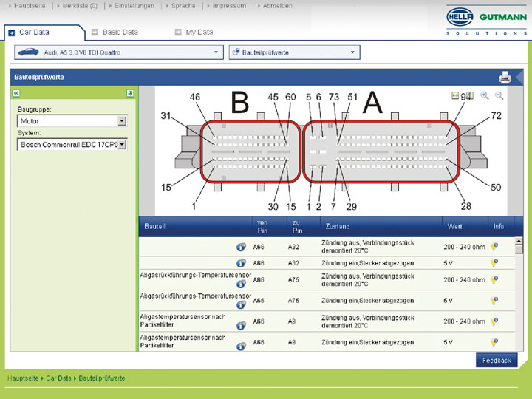Fit connector diagram to width
This screenshot has width=532, height=399.
455,95
